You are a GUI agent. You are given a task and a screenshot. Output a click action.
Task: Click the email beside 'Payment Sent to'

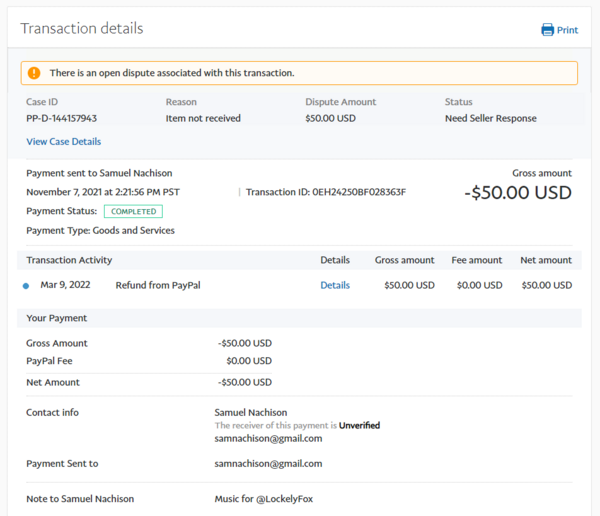click(x=268, y=464)
